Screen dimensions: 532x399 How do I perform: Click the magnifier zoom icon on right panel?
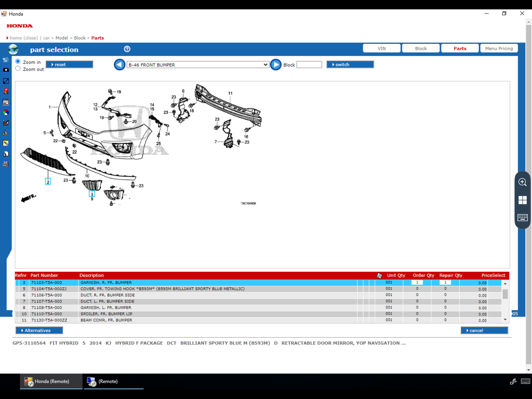[x=522, y=182]
